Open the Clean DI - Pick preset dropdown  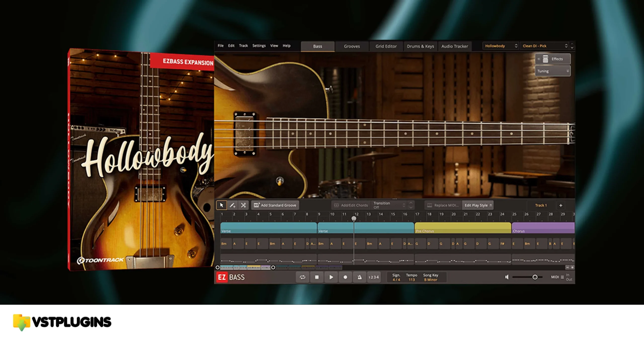[545, 46]
